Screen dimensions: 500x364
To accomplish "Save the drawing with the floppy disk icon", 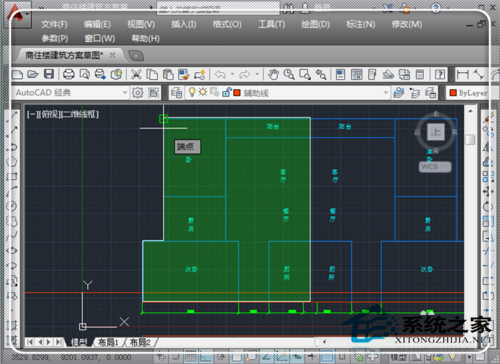I will click(x=49, y=74).
